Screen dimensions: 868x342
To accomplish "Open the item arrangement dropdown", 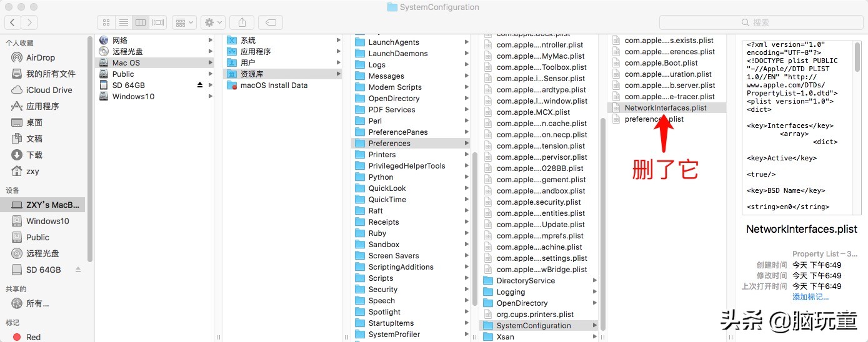I will [x=184, y=22].
